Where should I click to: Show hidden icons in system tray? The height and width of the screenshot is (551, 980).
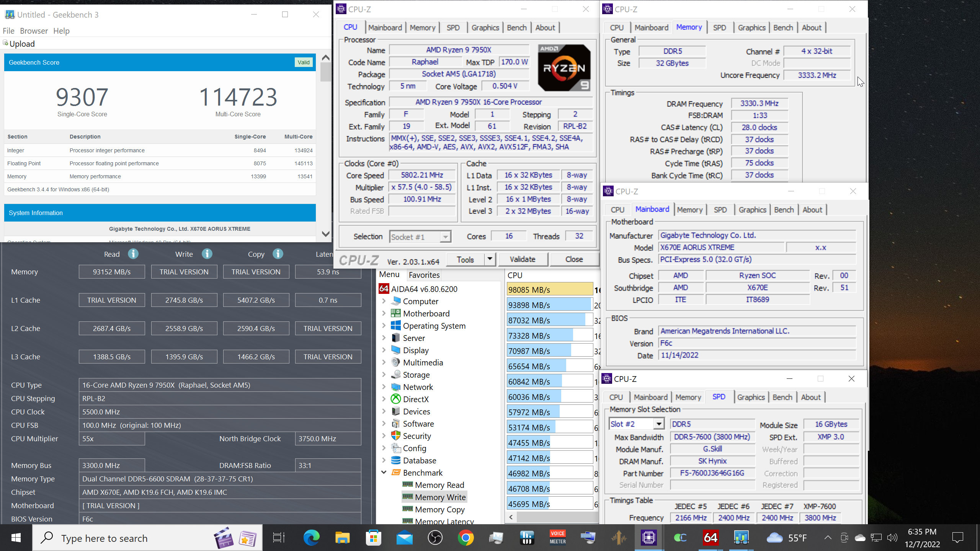point(828,538)
